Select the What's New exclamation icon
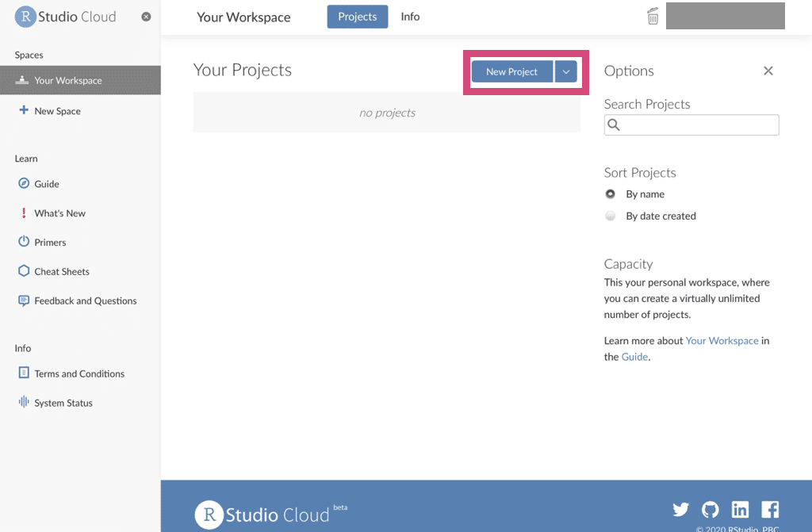Image resolution: width=812 pixels, height=532 pixels. click(x=23, y=212)
